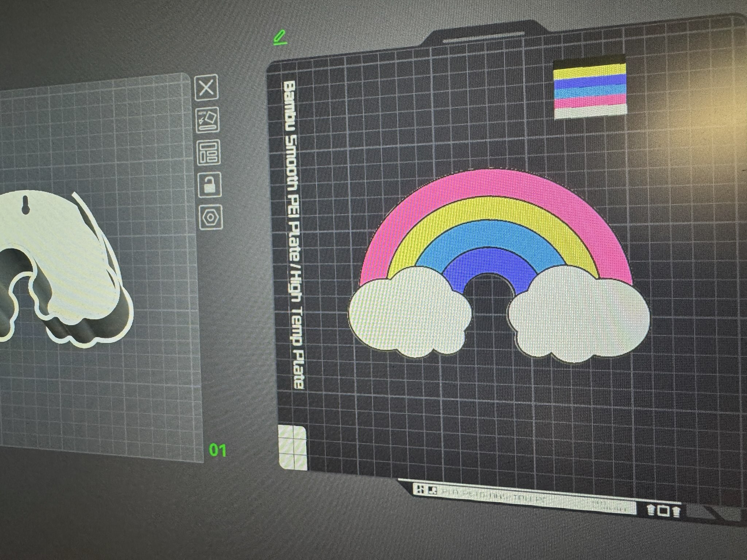Click the auto-orient icon for plate 01
The image size is (747, 560).
(208, 120)
